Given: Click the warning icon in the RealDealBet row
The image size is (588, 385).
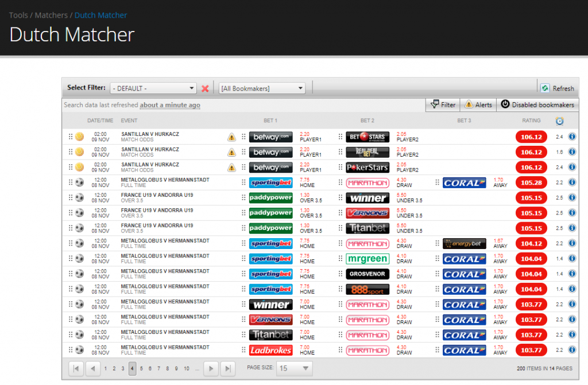Looking at the screenshot, I should pyautogui.click(x=232, y=152).
